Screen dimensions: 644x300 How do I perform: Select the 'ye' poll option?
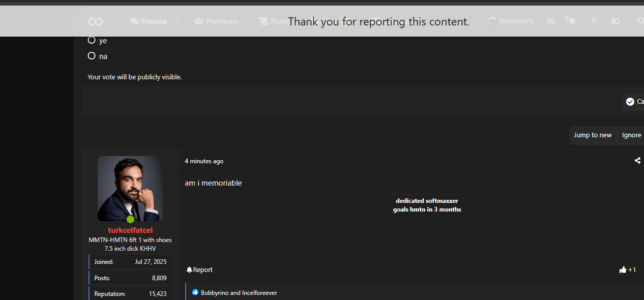click(92, 40)
